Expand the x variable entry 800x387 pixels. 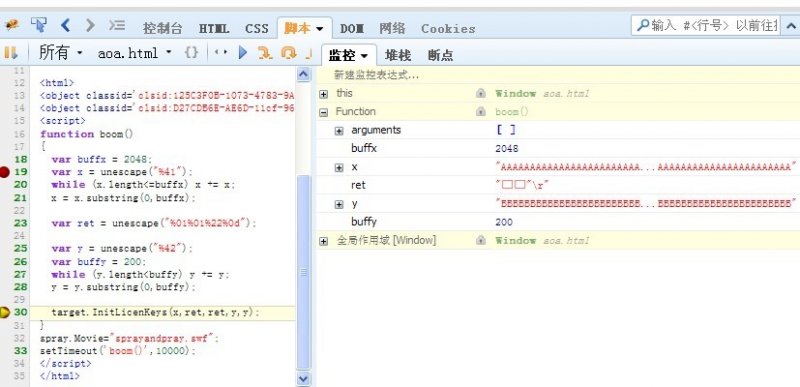pyautogui.click(x=339, y=167)
